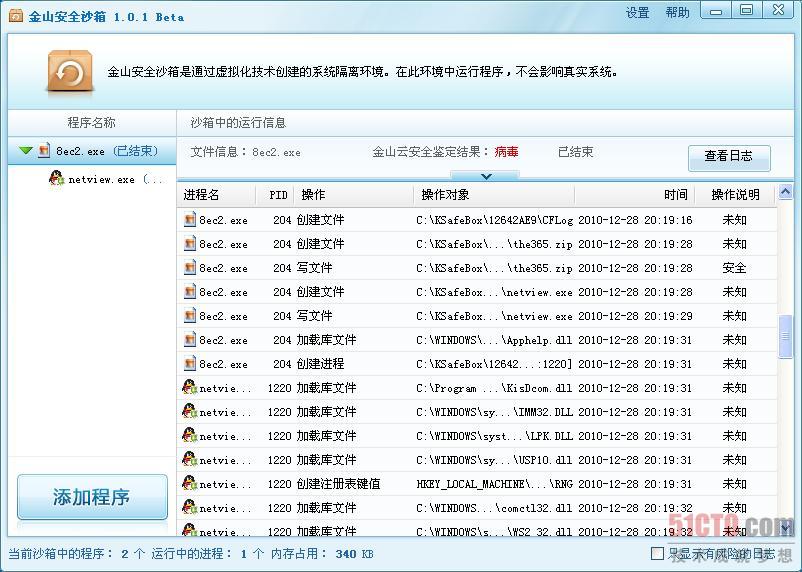Click 文件信息: 8ec2.exe label
The height and width of the screenshot is (572, 802).
tap(246, 152)
